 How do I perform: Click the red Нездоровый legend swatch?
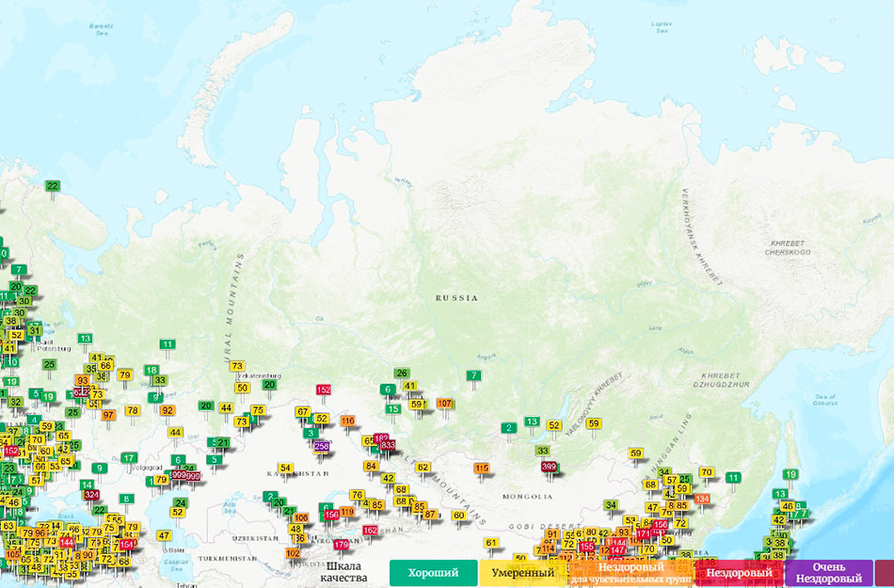click(739, 573)
